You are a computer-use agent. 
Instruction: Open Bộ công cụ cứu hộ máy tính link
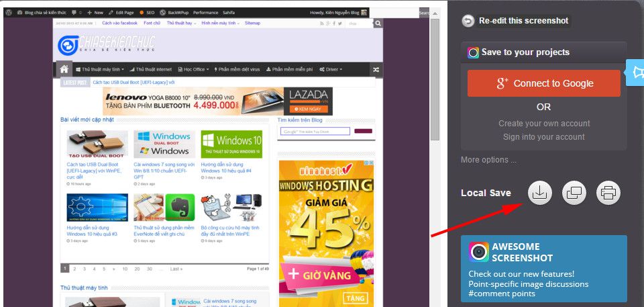(230, 231)
